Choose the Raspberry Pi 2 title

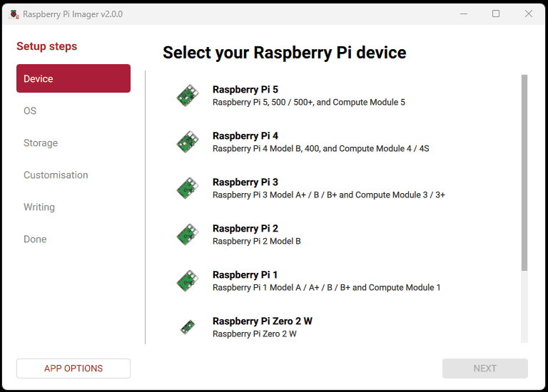(245, 229)
